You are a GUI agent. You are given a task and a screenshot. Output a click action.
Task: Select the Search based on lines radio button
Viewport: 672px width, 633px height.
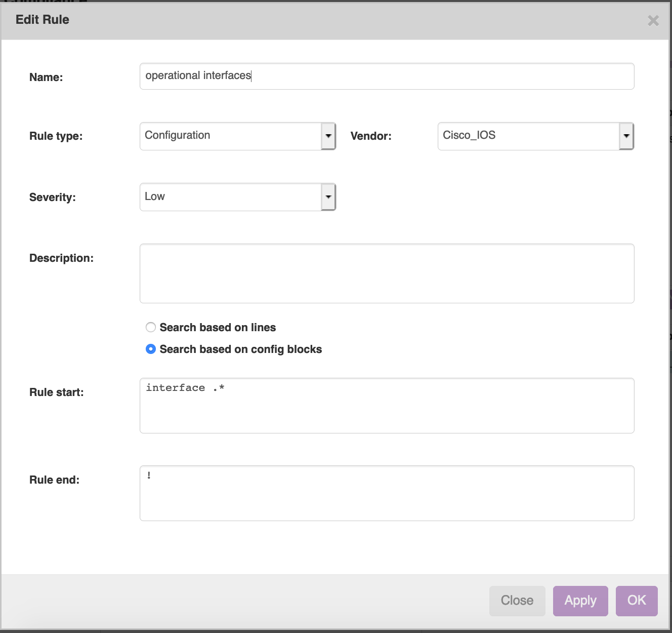click(151, 328)
